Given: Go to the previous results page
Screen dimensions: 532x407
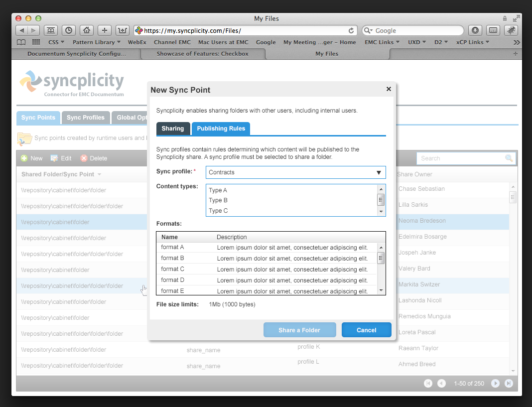Looking at the screenshot, I should (441, 383).
